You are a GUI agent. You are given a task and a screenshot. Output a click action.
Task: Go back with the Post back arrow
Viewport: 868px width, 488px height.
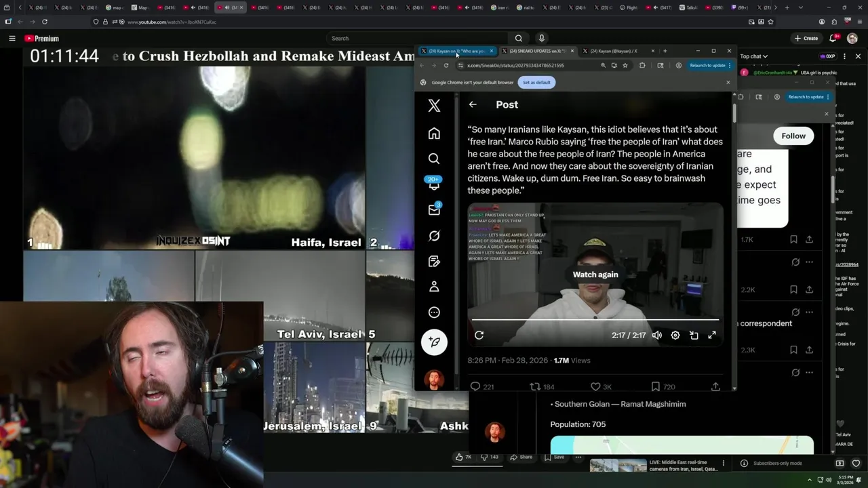click(x=473, y=104)
